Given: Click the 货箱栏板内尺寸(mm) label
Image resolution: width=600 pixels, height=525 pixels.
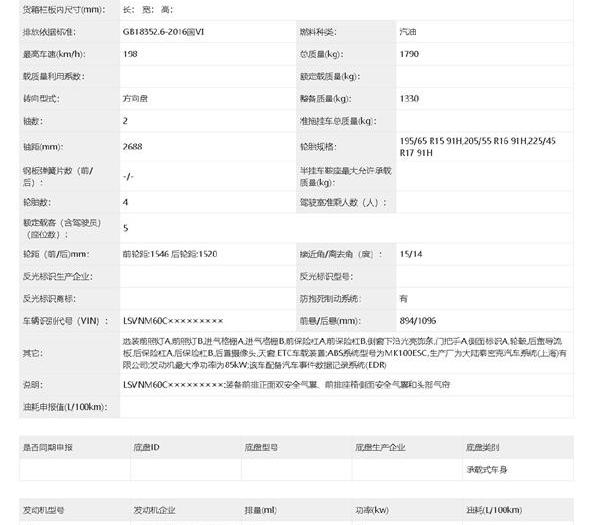Looking at the screenshot, I should pyautogui.click(x=64, y=10).
